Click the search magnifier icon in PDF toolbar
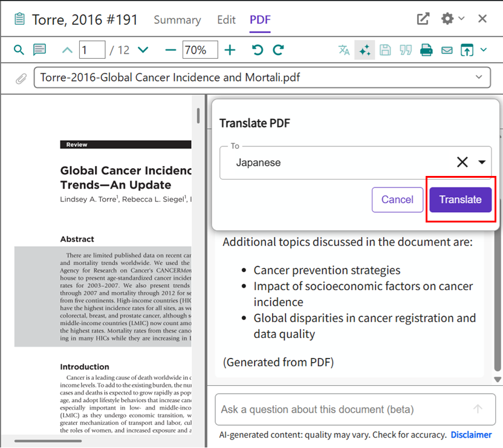Screen dimensions: 503x448 tap(19, 50)
